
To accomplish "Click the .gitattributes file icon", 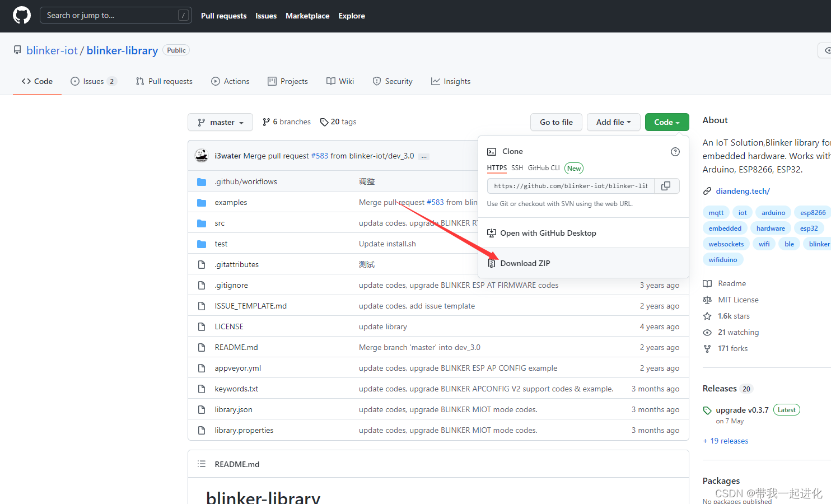I will click(202, 264).
